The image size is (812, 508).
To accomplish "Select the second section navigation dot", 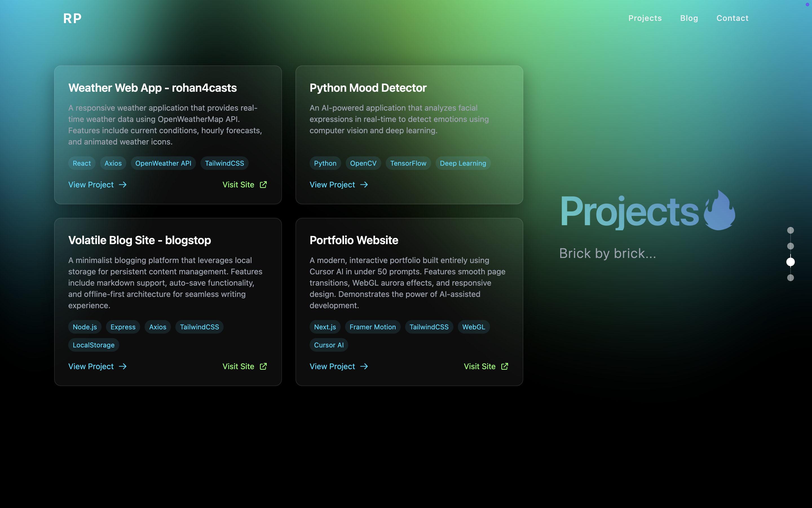I will (791, 246).
